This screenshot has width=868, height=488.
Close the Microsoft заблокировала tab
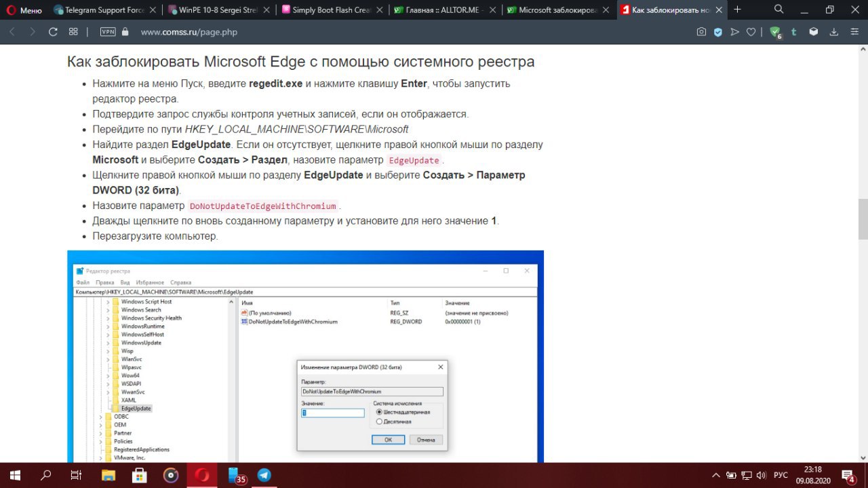point(606,10)
